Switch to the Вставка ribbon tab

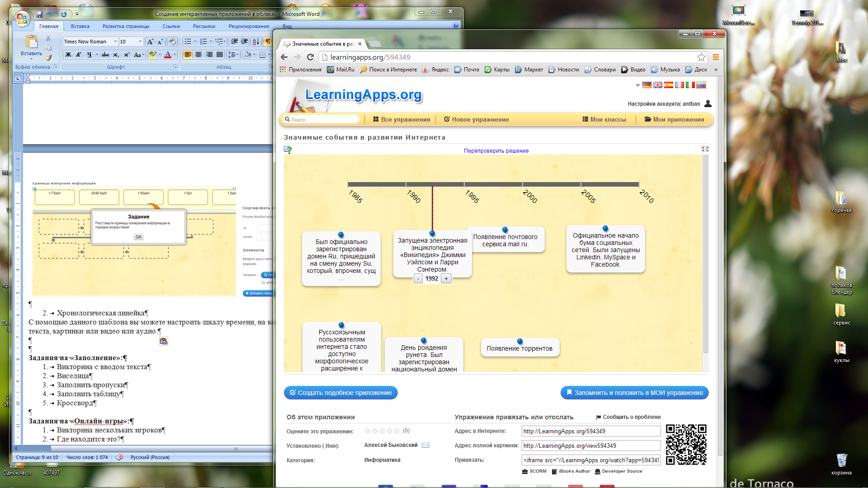point(80,26)
